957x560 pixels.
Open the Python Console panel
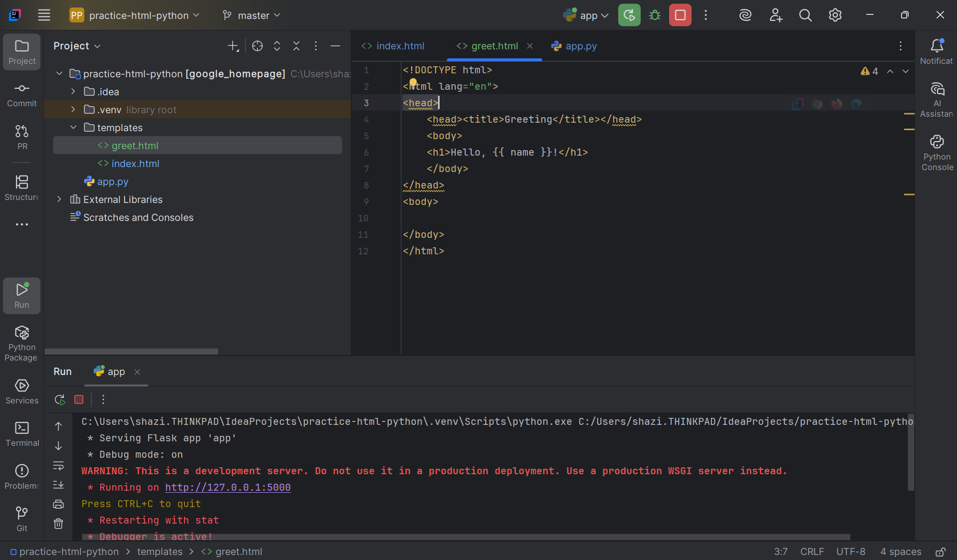click(x=937, y=153)
